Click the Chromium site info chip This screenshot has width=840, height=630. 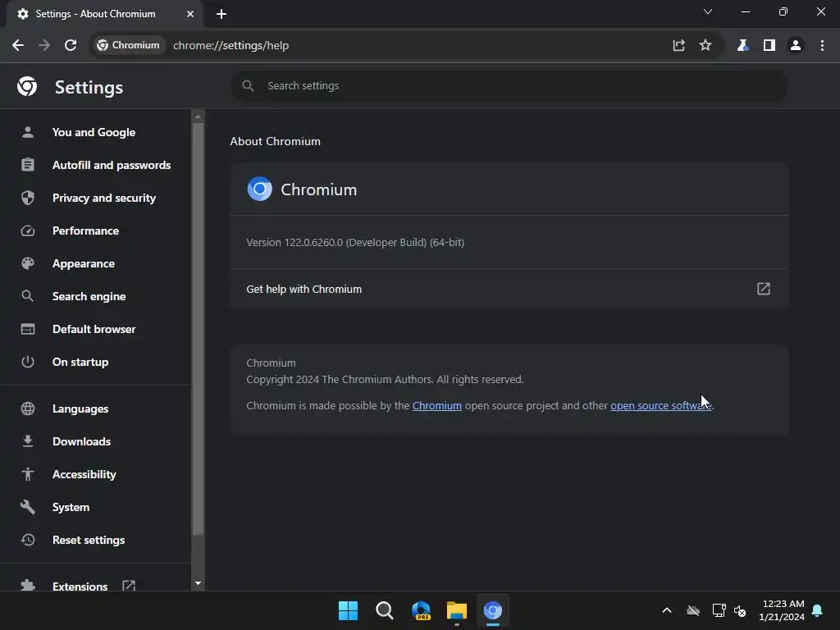[129, 46]
